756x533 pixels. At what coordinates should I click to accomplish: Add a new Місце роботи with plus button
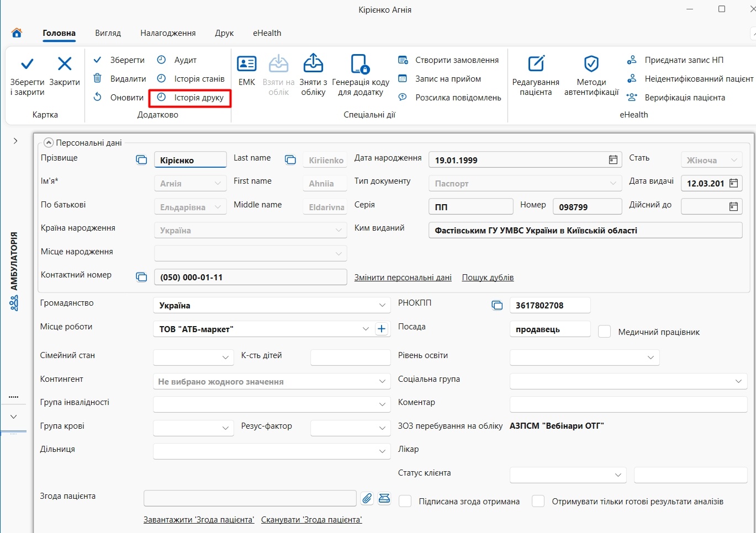[x=382, y=329]
